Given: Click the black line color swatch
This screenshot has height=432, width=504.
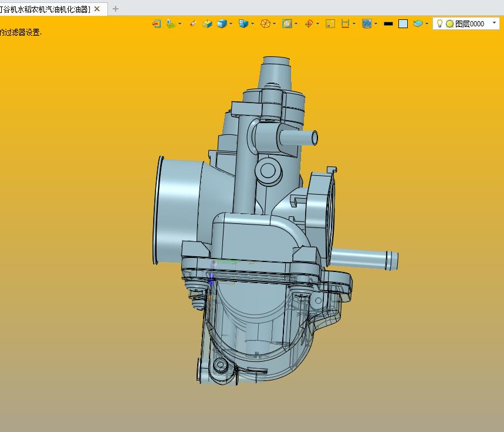Looking at the screenshot, I should pos(388,24).
